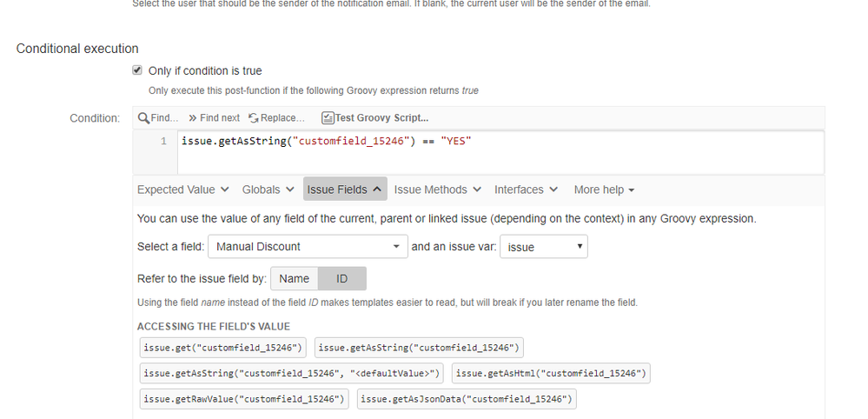
Task: Uncheck the Only if condition is true checkbox
Action: point(137,70)
